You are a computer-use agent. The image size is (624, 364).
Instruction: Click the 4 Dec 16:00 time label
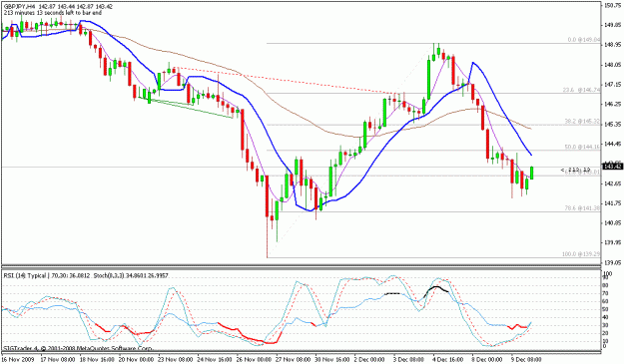click(x=448, y=359)
